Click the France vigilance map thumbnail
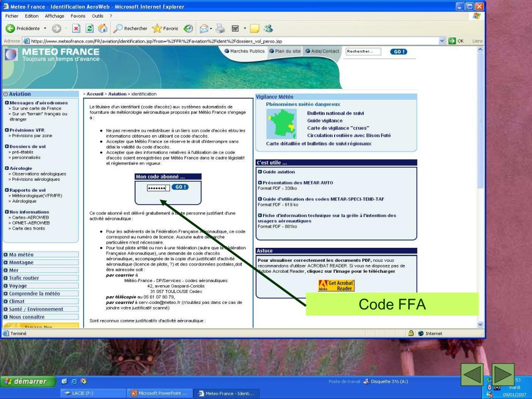The height and width of the screenshot is (399, 532). click(281, 124)
